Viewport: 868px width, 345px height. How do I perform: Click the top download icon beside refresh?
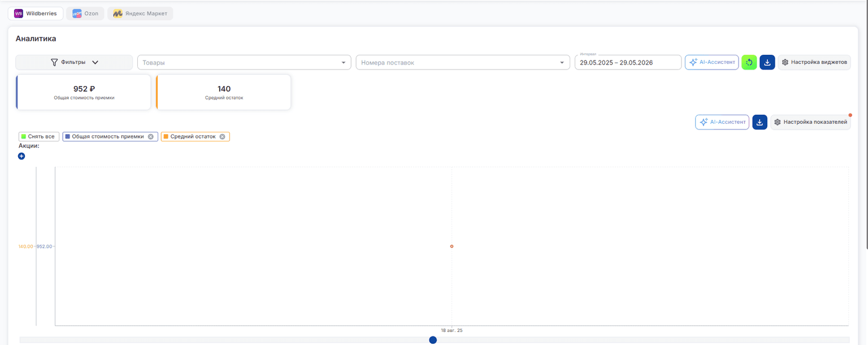coord(767,62)
